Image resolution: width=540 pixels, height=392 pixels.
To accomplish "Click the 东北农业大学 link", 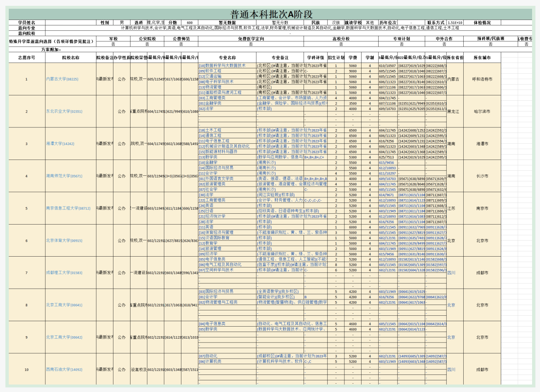I will coord(64,111).
